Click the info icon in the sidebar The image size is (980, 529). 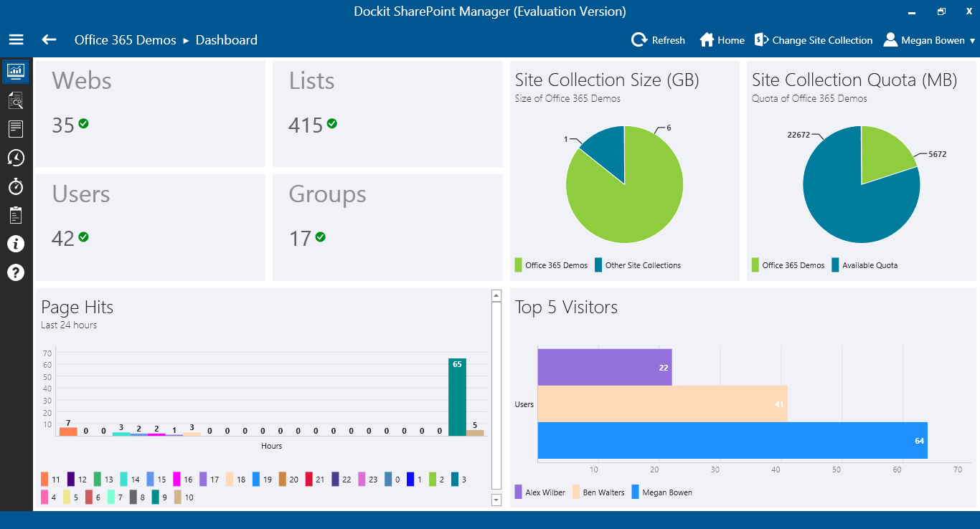tap(16, 244)
